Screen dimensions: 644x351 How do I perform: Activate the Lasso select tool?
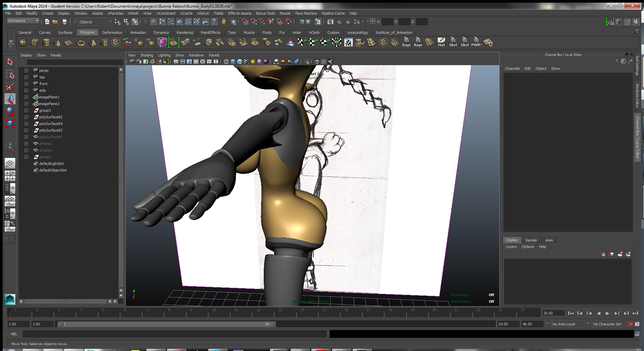click(x=10, y=75)
